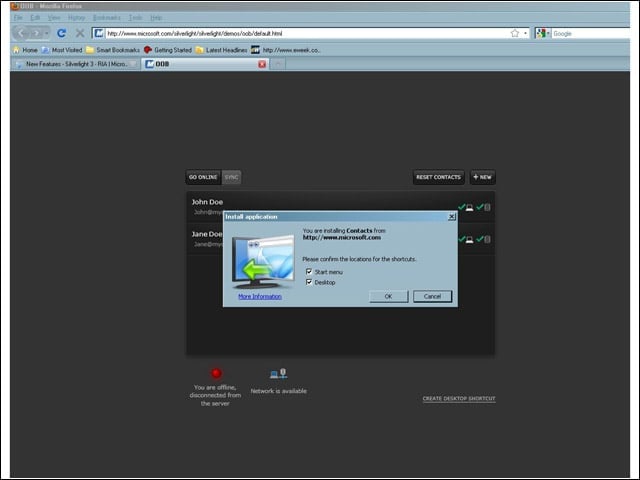The width and height of the screenshot is (640, 480).
Task: Click Cancel in Install application dialog
Action: (432, 296)
